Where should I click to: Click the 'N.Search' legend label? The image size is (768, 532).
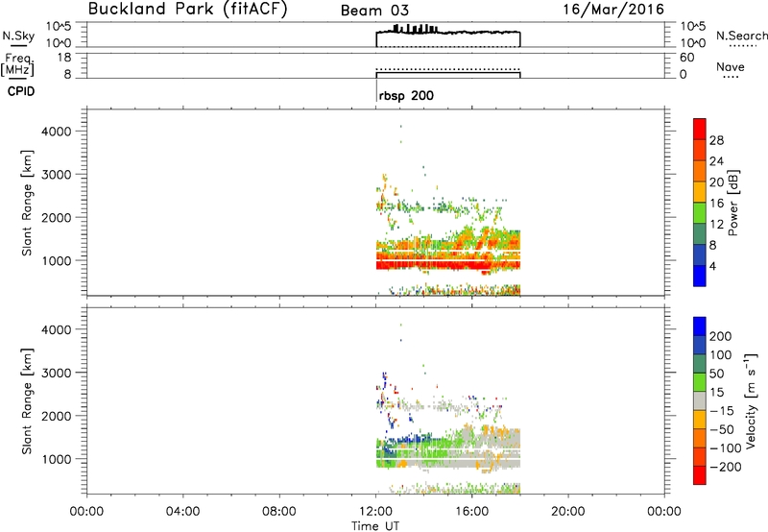coord(741,36)
